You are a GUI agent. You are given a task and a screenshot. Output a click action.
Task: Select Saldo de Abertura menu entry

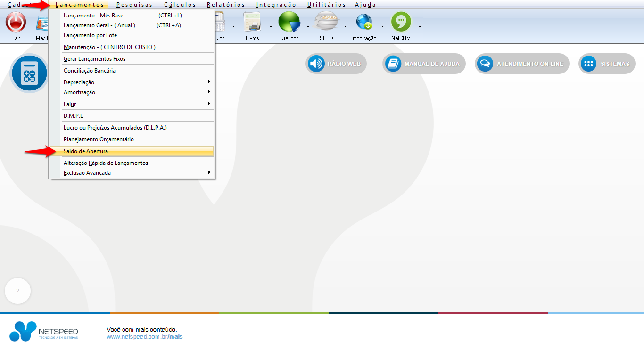tap(86, 151)
